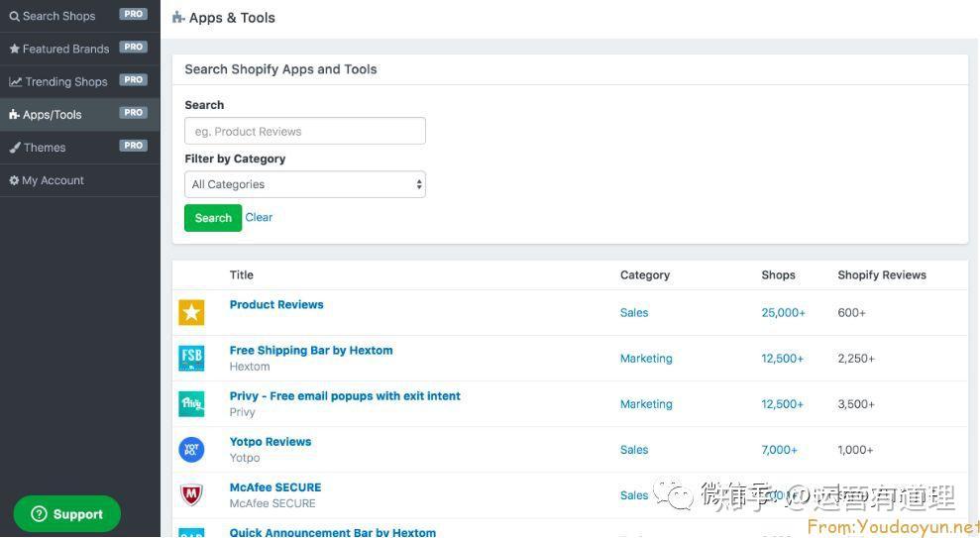The image size is (980, 538).
Task: Click the Shopify Reviews column header
Action: point(882,274)
